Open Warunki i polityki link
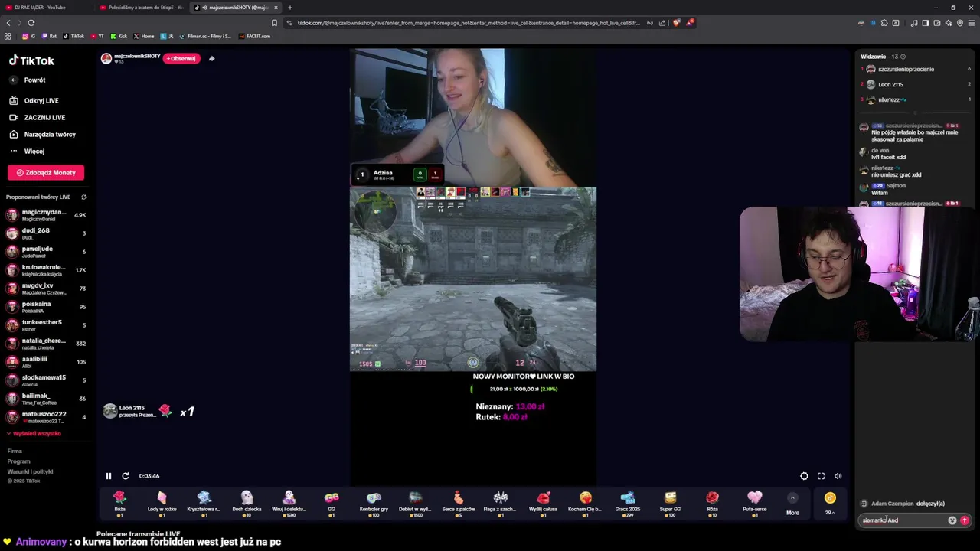Viewport: 980px width, 551px height. pos(30,471)
